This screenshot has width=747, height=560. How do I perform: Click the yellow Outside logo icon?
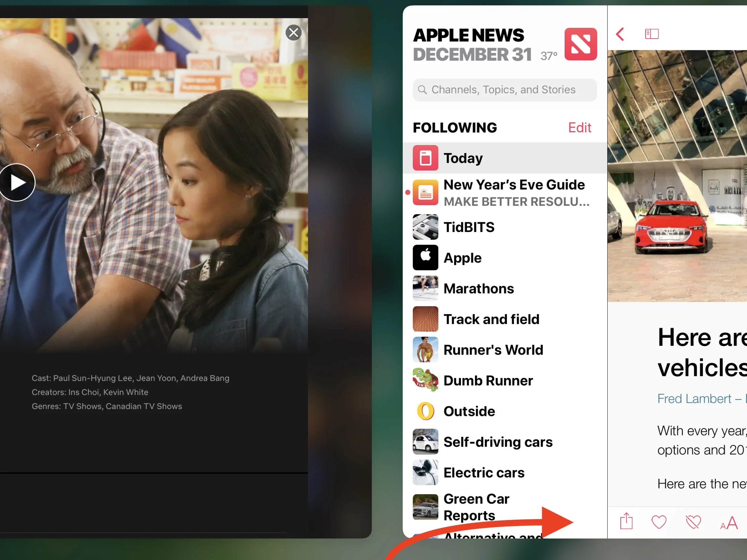point(426,412)
